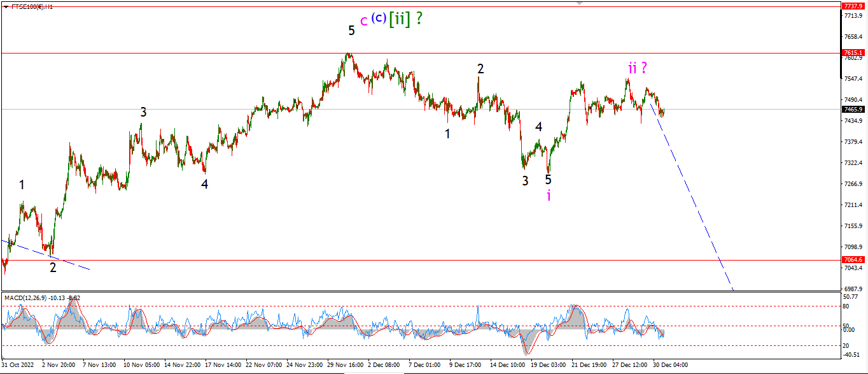Image resolution: width=868 pixels, height=374 pixels.
Task: Click the 31 Oct 2022 date axis label
Action: [18, 366]
